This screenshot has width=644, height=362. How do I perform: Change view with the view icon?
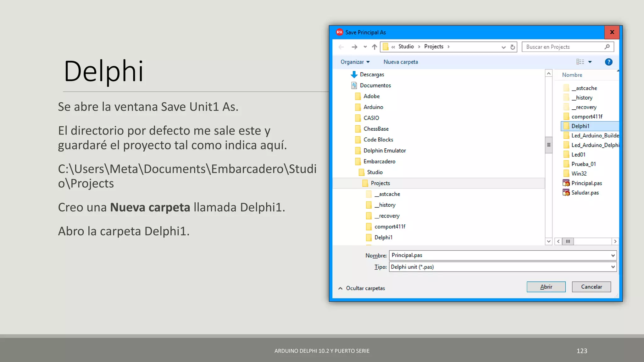tap(580, 62)
